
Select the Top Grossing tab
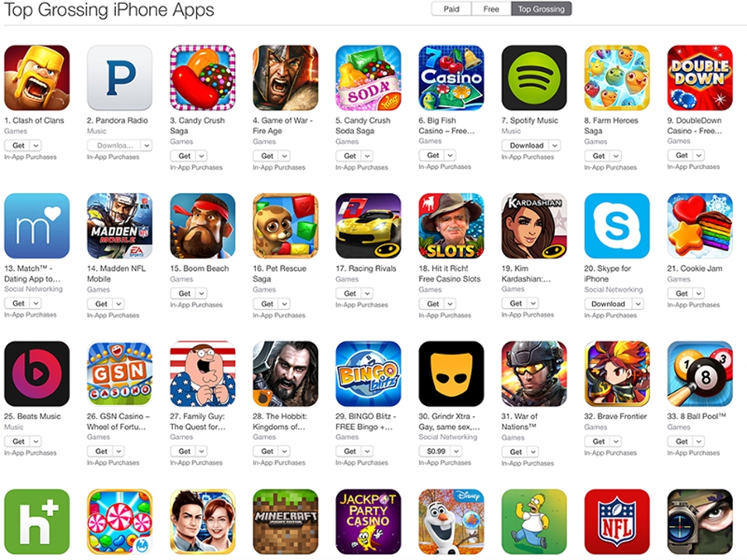click(x=542, y=9)
